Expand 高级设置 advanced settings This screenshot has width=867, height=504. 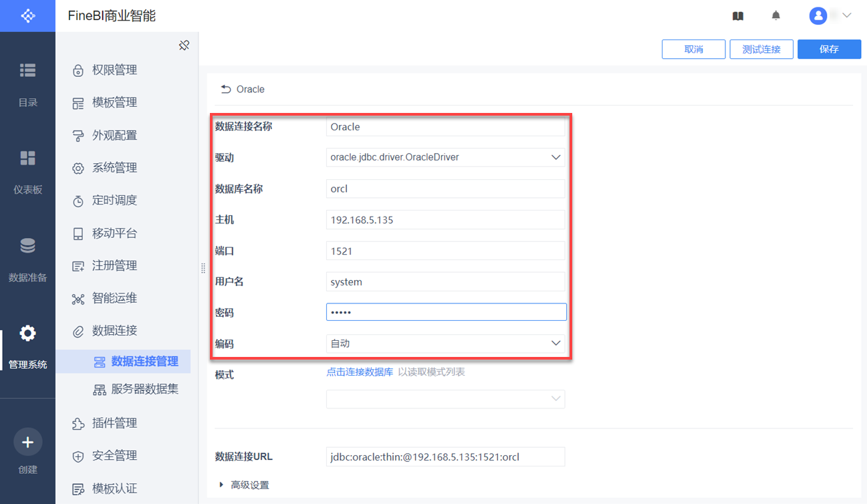[x=245, y=485]
